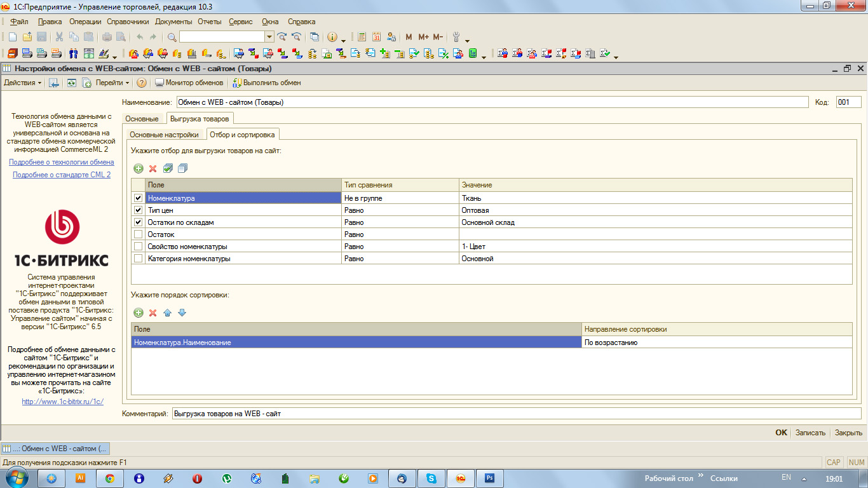The image size is (868, 488).
Task: Open the calculator from the toolbar
Action: pos(362,37)
